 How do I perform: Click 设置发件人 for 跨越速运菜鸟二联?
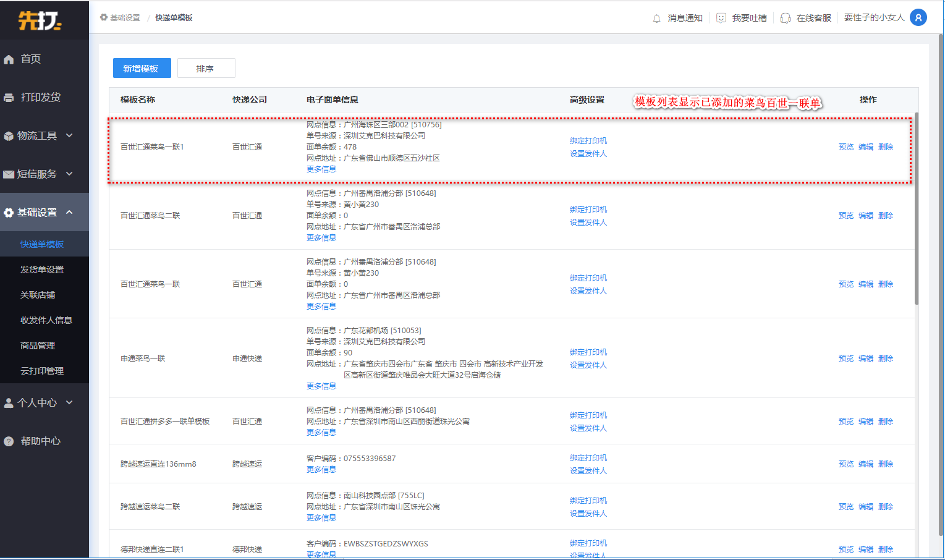coord(588,514)
